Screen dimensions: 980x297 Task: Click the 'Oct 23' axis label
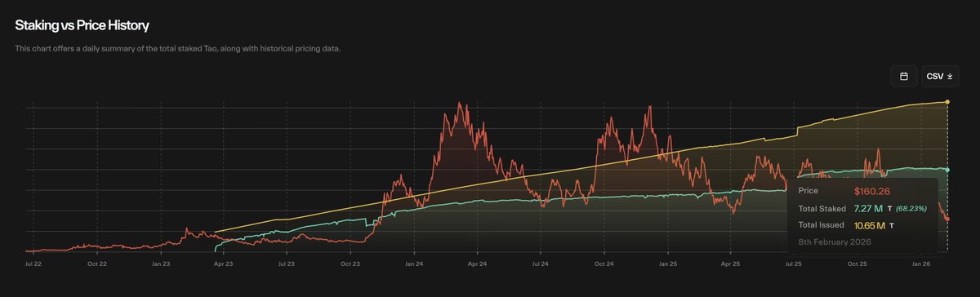coord(350,264)
